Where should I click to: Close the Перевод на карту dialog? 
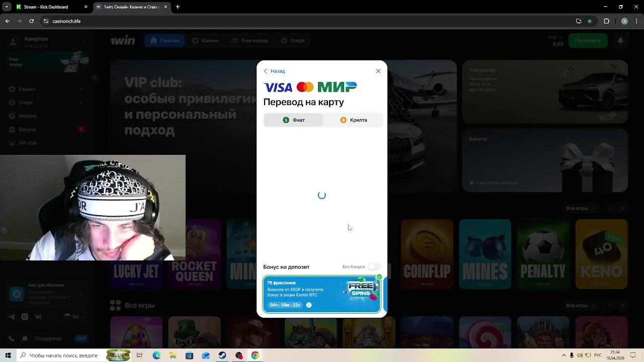378,71
